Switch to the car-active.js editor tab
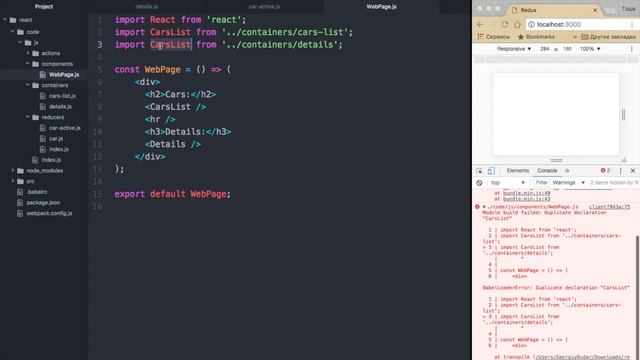This screenshot has width=640, height=360. click(x=264, y=7)
